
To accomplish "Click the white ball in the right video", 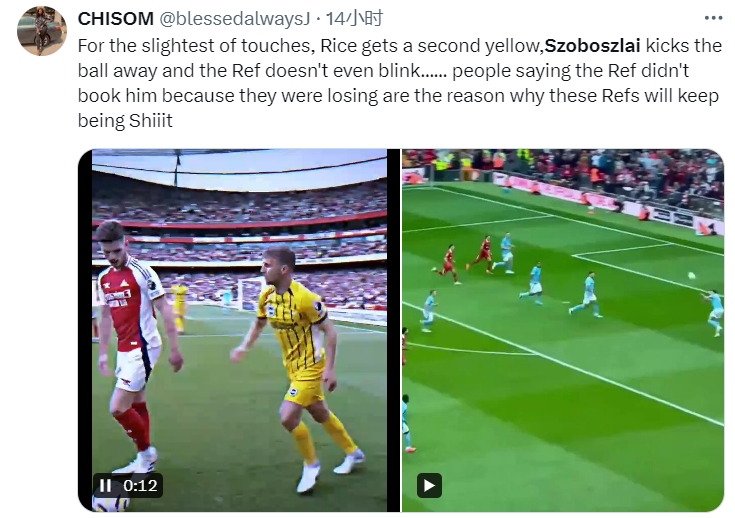I will pos(691,276).
